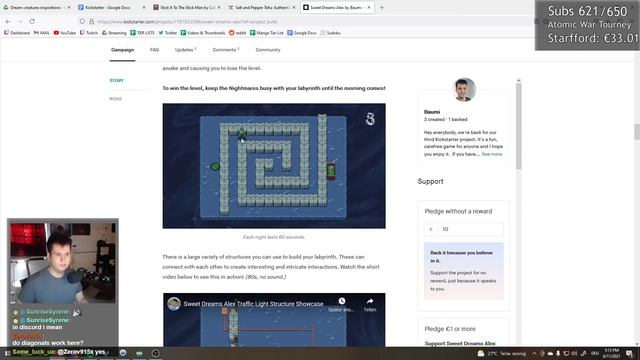The height and width of the screenshot is (360, 640).
Task: Open the Sudoku bookmark
Action: tap(330, 33)
